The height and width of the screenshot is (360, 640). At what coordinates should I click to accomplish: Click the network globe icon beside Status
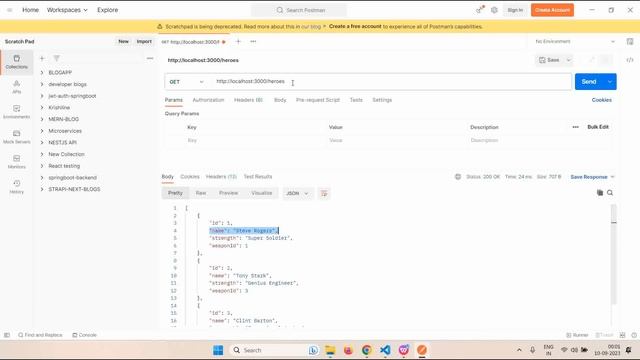(458, 177)
